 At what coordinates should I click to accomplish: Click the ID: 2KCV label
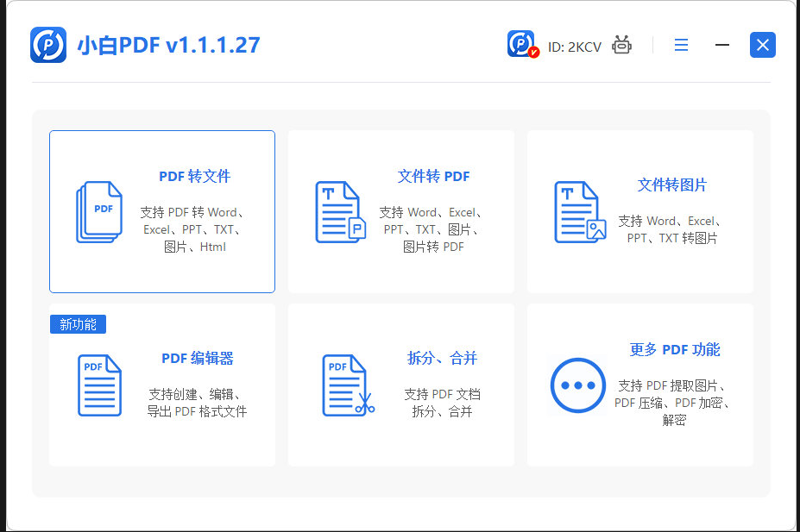[x=575, y=47]
